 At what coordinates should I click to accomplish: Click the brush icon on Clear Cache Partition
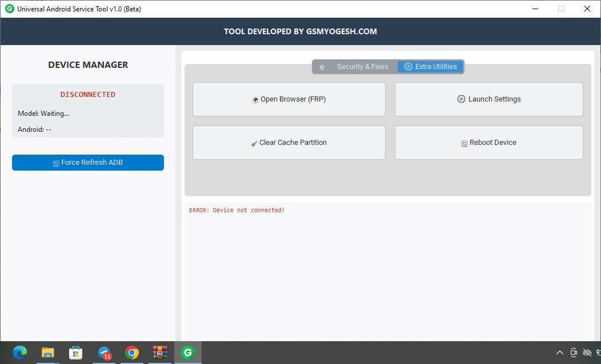pos(254,143)
